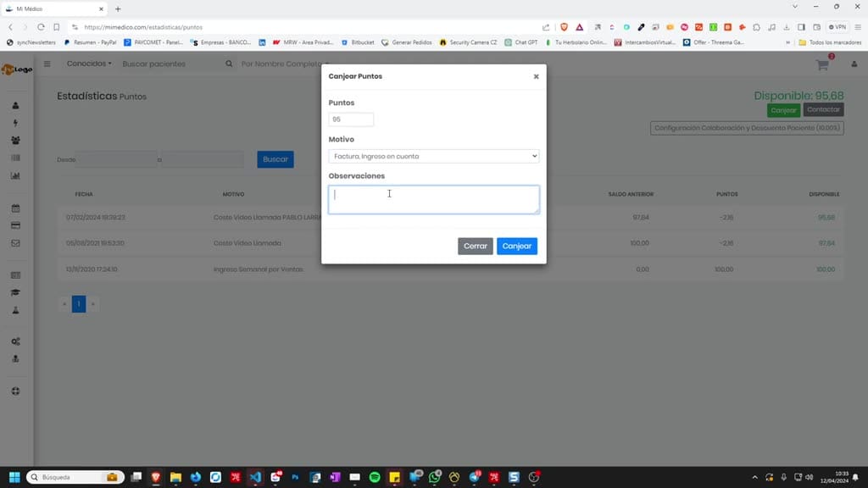Image resolution: width=868 pixels, height=488 pixels.
Task: Open the user profile icon top right
Action: (x=854, y=64)
